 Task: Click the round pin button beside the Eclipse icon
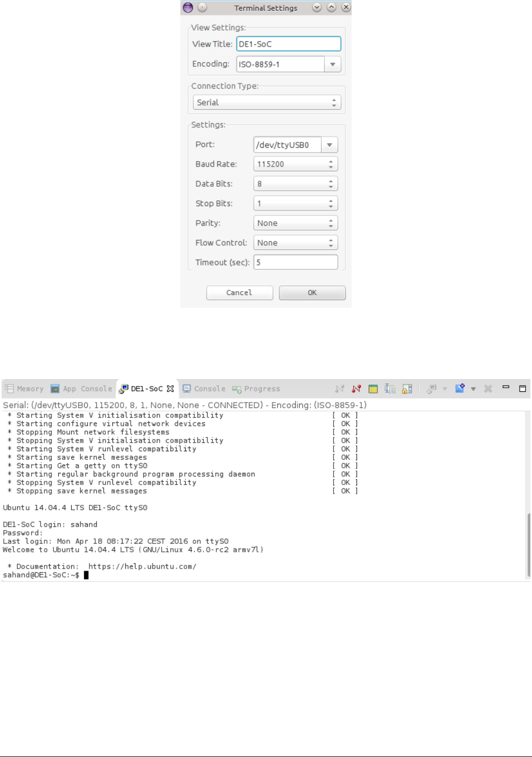pyautogui.click(x=202, y=7)
